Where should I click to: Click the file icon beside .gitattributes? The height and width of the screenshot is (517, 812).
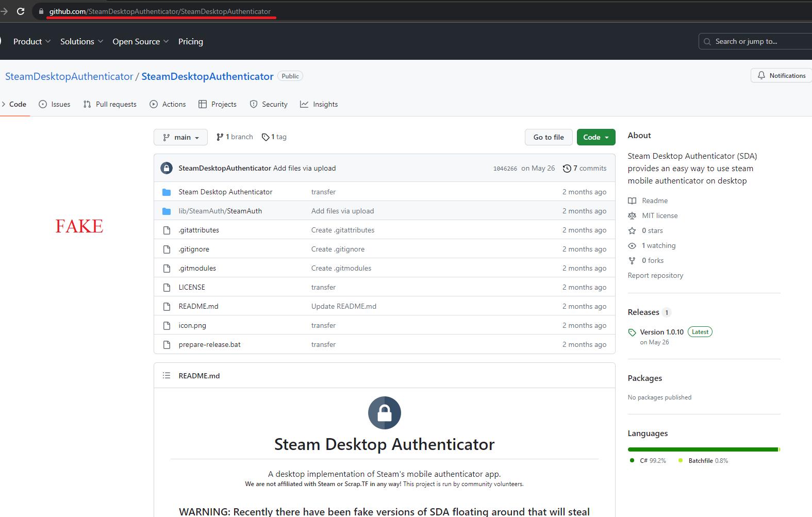[167, 230]
